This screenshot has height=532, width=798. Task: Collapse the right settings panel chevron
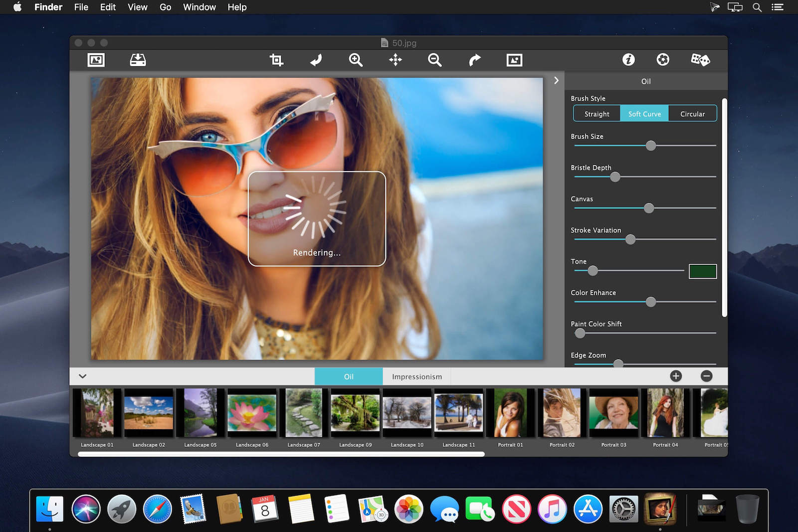coord(557,80)
